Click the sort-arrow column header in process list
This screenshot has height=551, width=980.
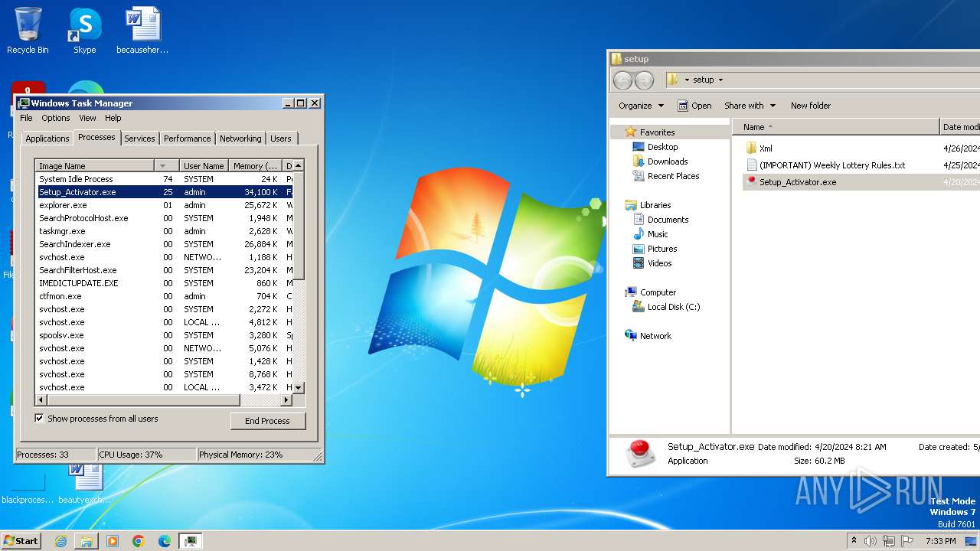tap(167, 166)
